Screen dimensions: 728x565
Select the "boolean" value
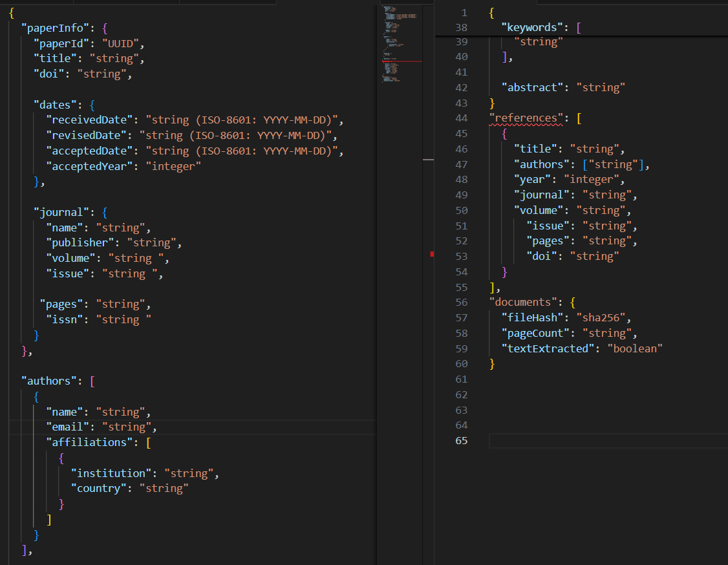(635, 348)
